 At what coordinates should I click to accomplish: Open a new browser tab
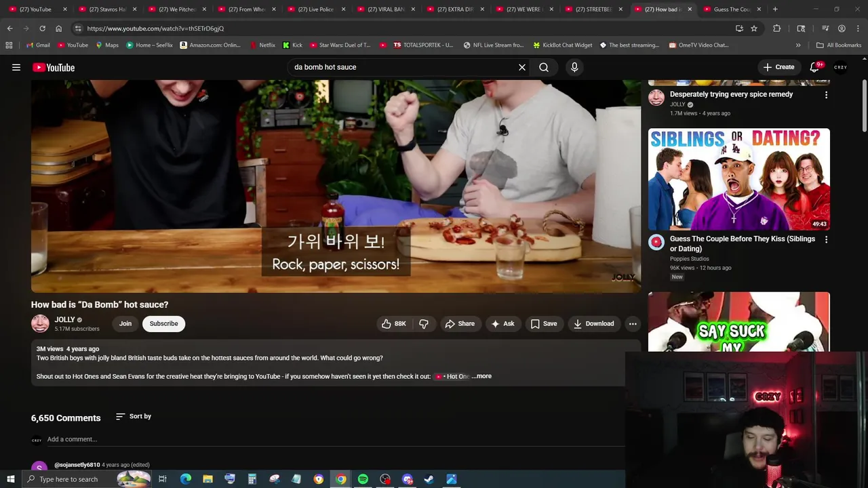[775, 9]
